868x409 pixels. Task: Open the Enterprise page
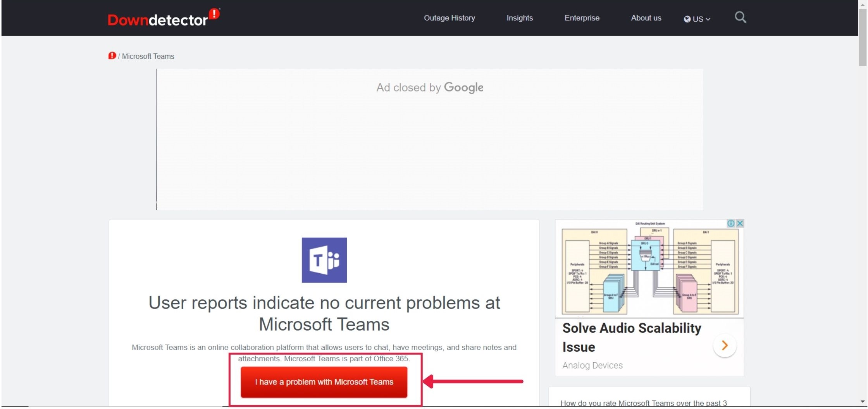[582, 18]
